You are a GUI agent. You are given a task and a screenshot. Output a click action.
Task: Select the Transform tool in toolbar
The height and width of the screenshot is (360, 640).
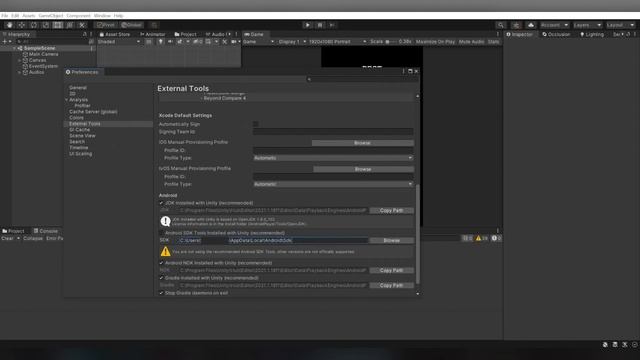[70, 25]
